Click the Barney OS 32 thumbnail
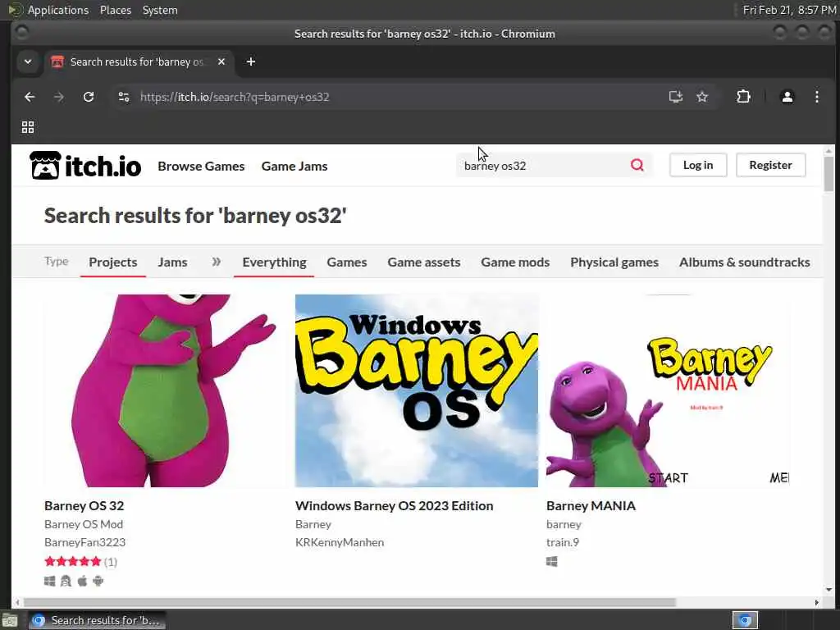The height and width of the screenshot is (630, 840). point(166,390)
